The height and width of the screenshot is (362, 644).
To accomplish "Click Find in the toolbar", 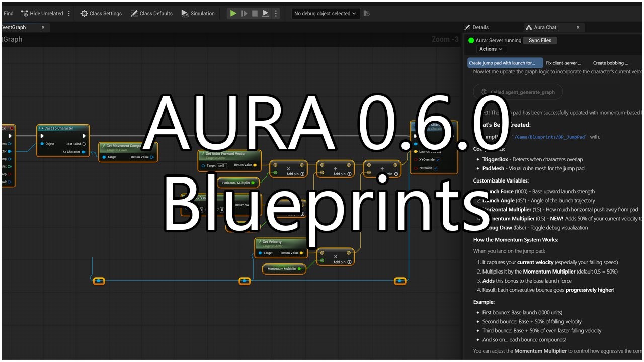I will [x=8, y=14].
